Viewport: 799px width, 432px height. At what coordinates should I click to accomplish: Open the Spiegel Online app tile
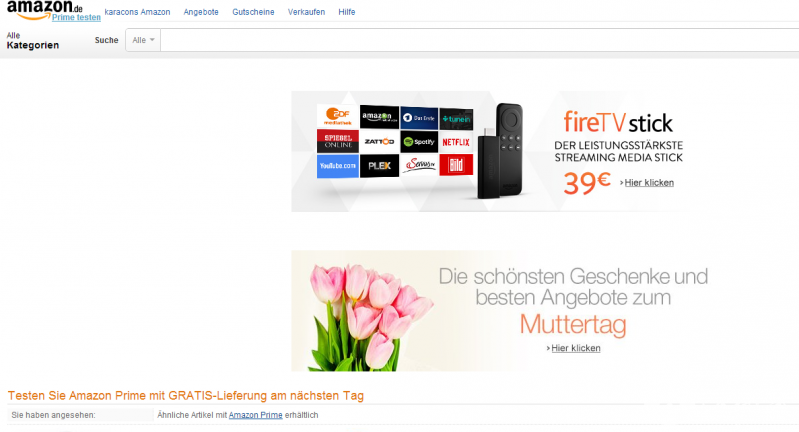tap(337, 141)
